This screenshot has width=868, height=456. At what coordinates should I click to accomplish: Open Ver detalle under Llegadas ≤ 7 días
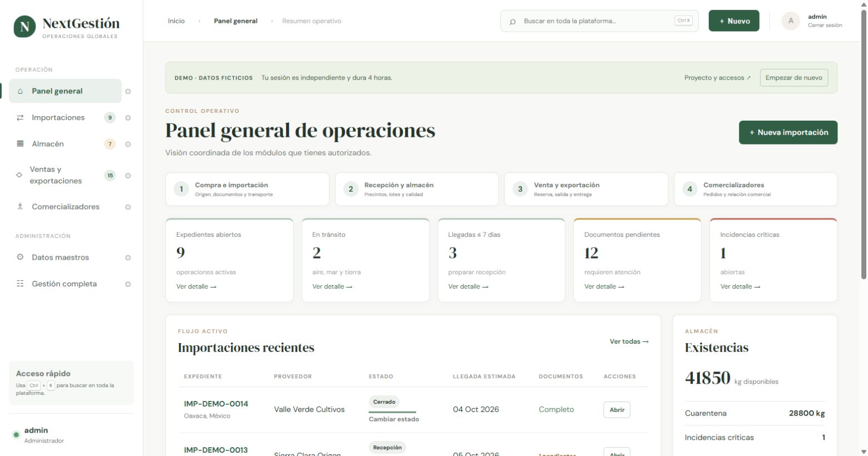(468, 286)
